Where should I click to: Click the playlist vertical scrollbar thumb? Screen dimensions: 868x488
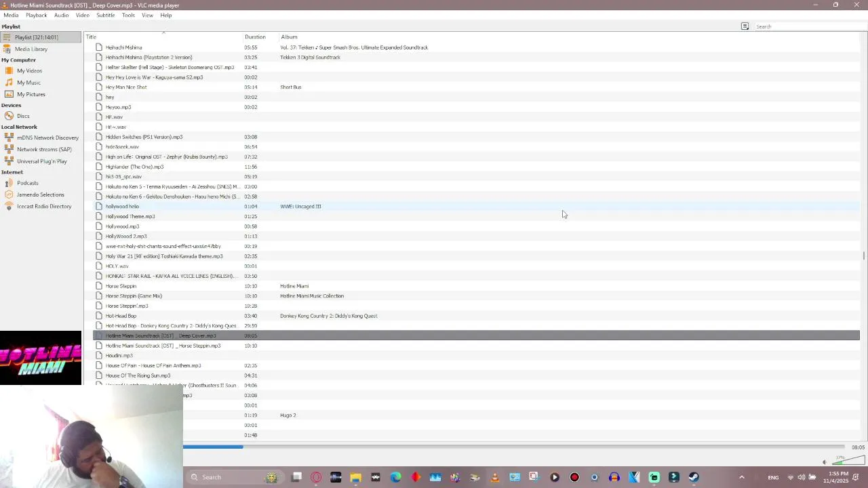[863, 256]
